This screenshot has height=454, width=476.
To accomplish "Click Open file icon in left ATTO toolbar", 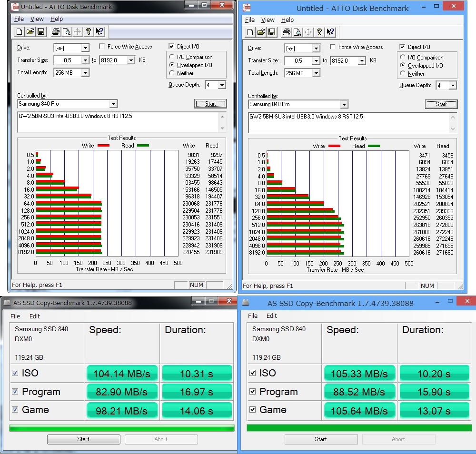I will (30, 31).
